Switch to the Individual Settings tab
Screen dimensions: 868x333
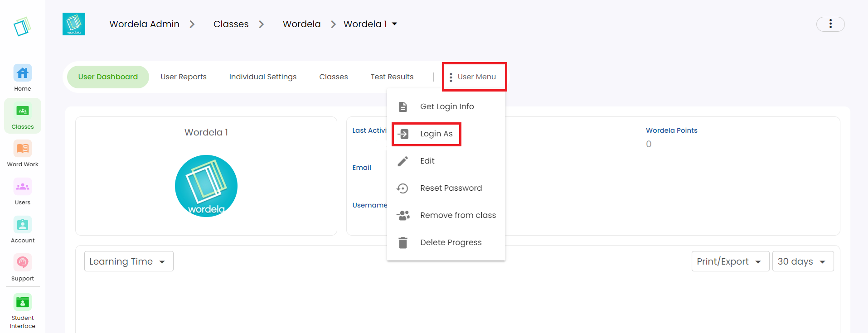pos(263,77)
